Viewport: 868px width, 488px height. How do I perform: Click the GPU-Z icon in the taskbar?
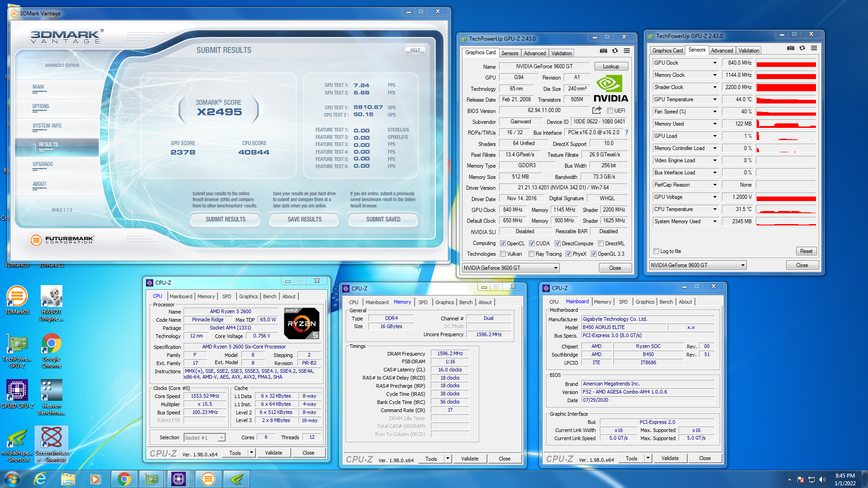point(151,479)
